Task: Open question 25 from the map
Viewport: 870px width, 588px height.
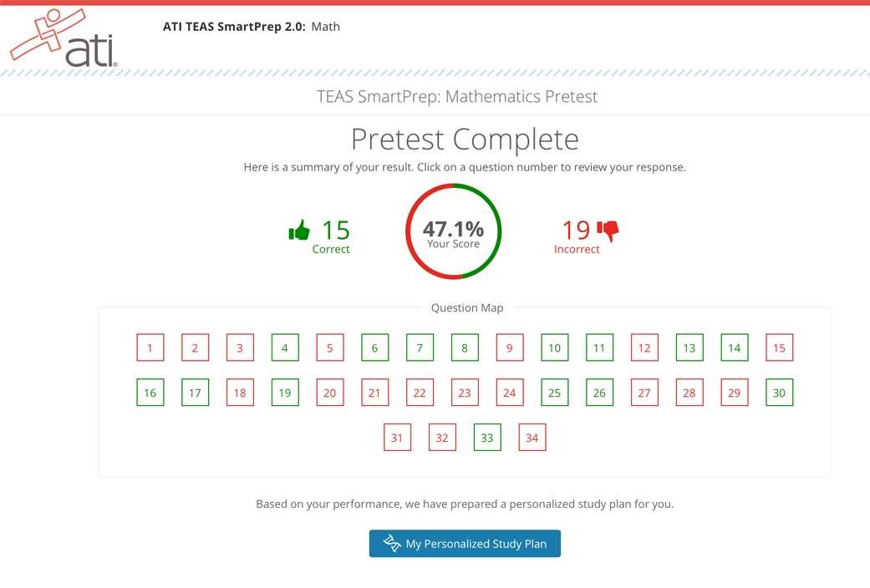Action: [554, 392]
